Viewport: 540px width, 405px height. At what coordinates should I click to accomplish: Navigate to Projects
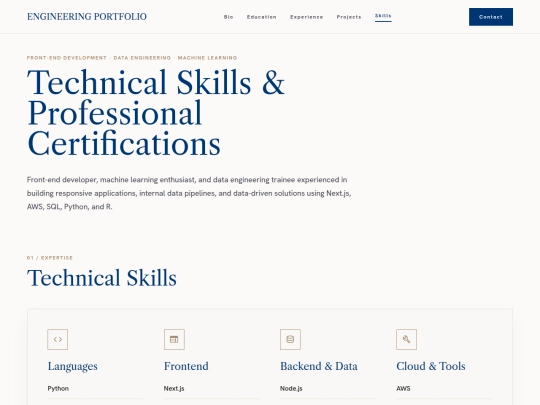tap(349, 17)
